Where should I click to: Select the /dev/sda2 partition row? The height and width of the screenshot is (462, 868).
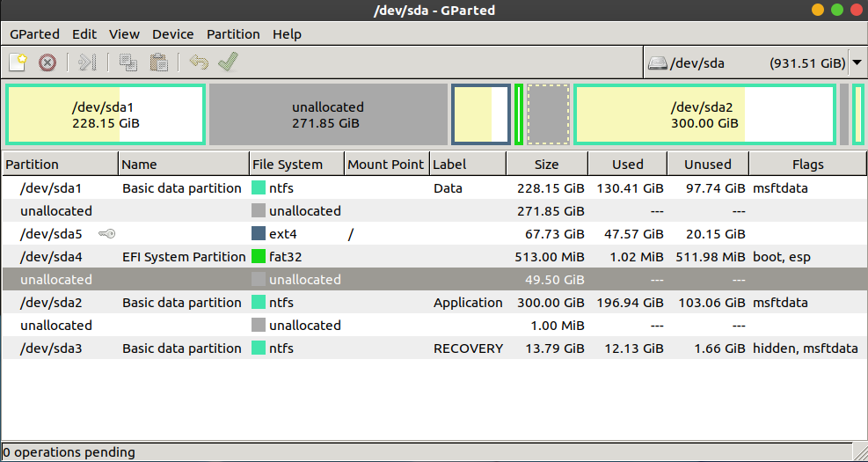[434, 303]
